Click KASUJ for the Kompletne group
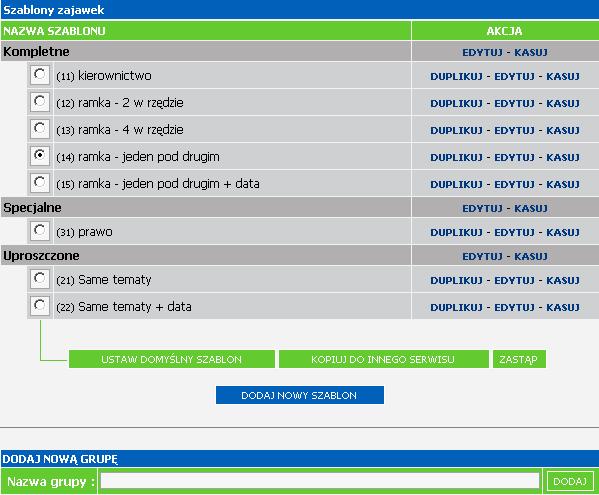The width and height of the screenshot is (599, 495). [531, 52]
